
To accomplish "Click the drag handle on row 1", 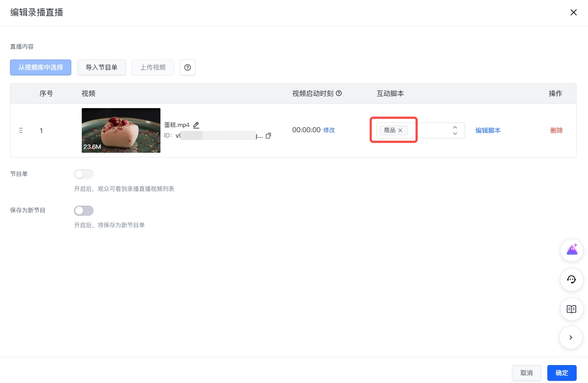I will (x=21, y=130).
